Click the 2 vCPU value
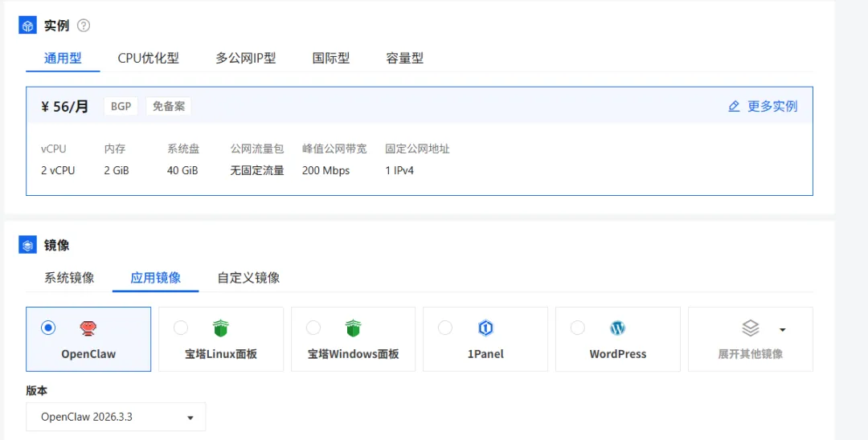 pyautogui.click(x=58, y=171)
